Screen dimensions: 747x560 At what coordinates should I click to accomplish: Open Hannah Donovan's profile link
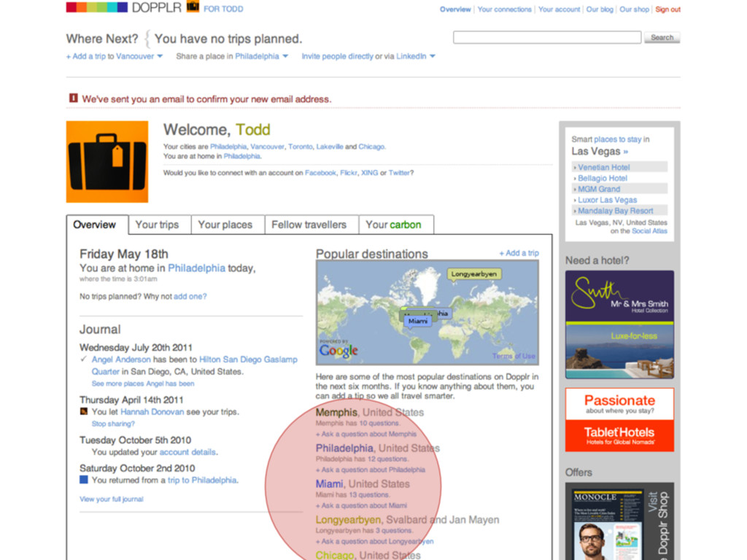(152, 412)
